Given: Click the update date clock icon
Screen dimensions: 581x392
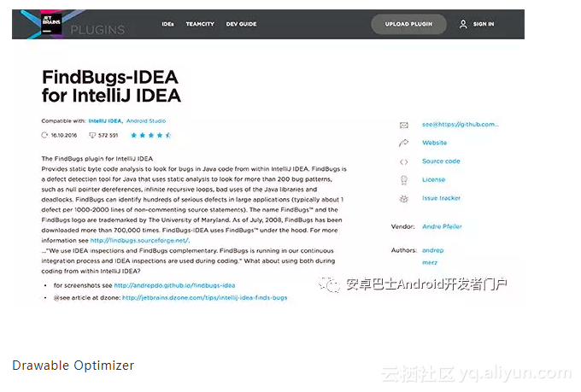Looking at the screenshot, I should pyautogui.click(x=44, y=135).
